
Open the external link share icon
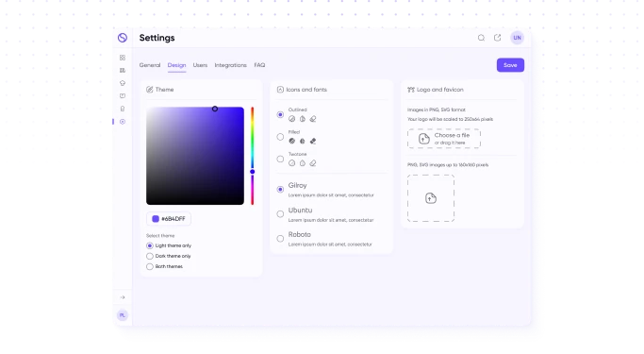497,38
